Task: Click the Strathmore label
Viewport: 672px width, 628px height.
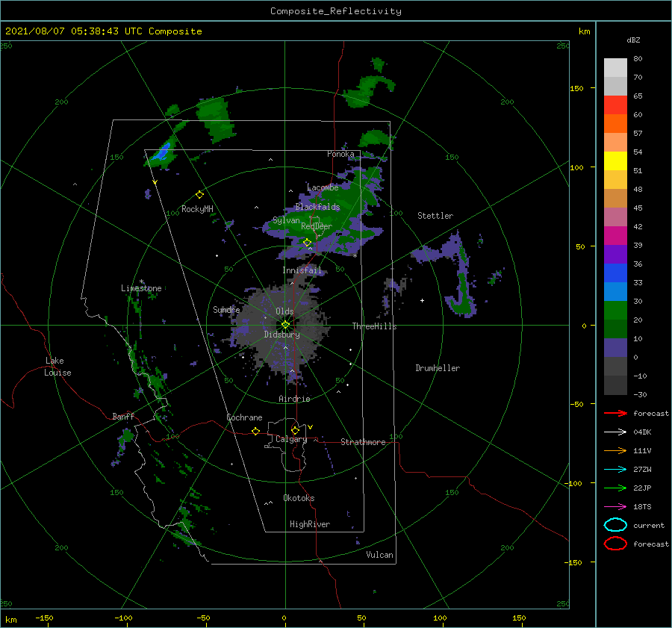Action: [363, 442]
